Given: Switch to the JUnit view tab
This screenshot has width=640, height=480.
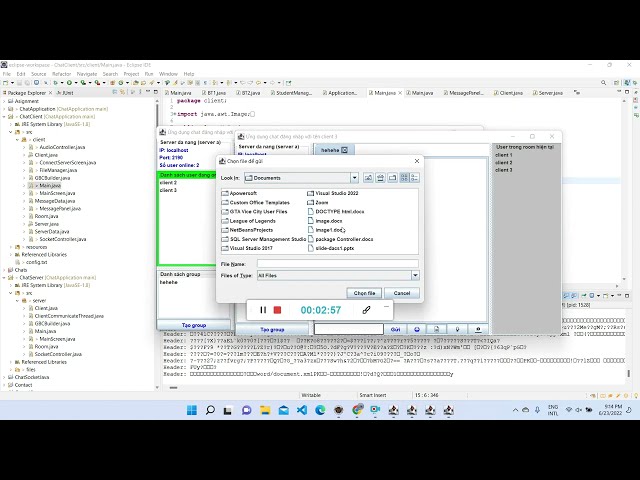Looking at the screenshot, I should [65, 93].
